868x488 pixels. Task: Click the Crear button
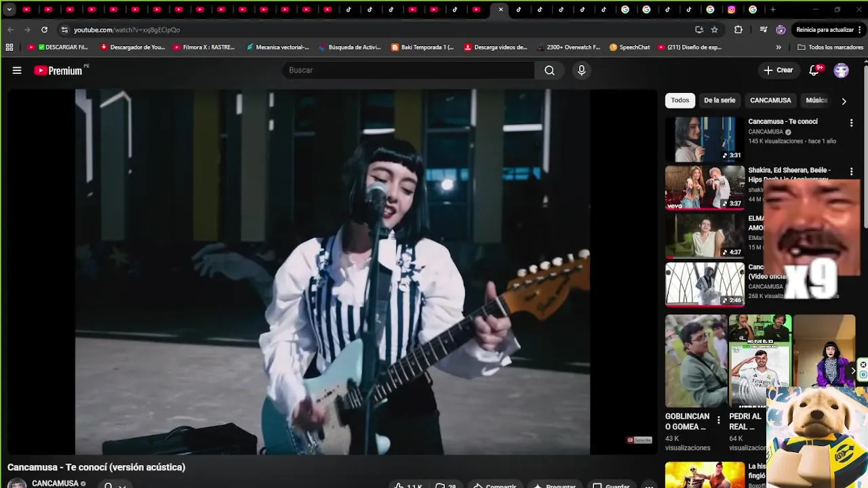tap(778, 70)
